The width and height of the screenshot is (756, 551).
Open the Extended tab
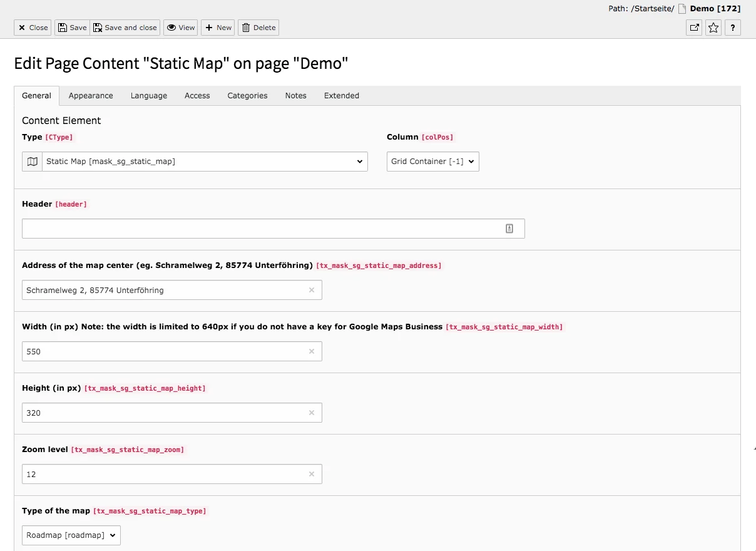(x=341, y=95)
